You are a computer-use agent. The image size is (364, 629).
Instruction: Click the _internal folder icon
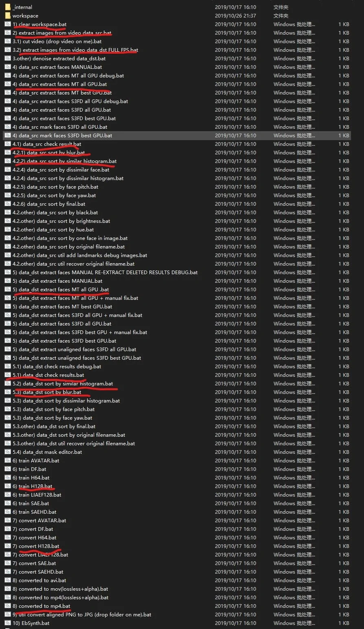click(x=8, y=7)
